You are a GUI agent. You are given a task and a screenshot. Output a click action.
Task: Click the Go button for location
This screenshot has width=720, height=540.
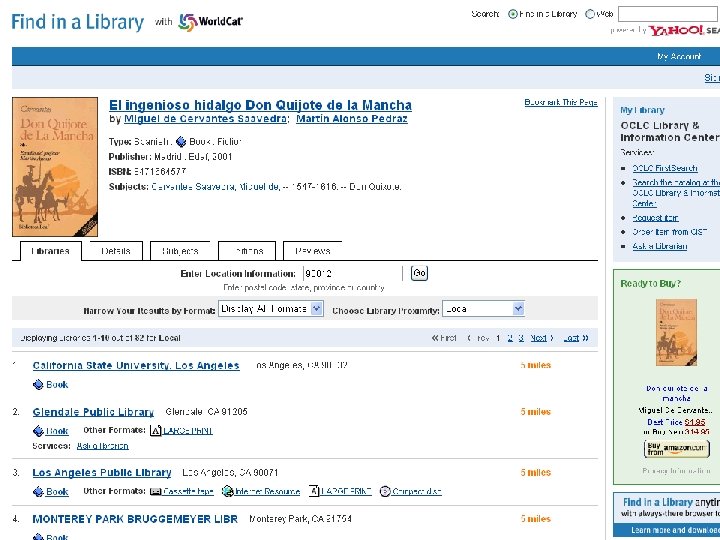click(419, 273)
